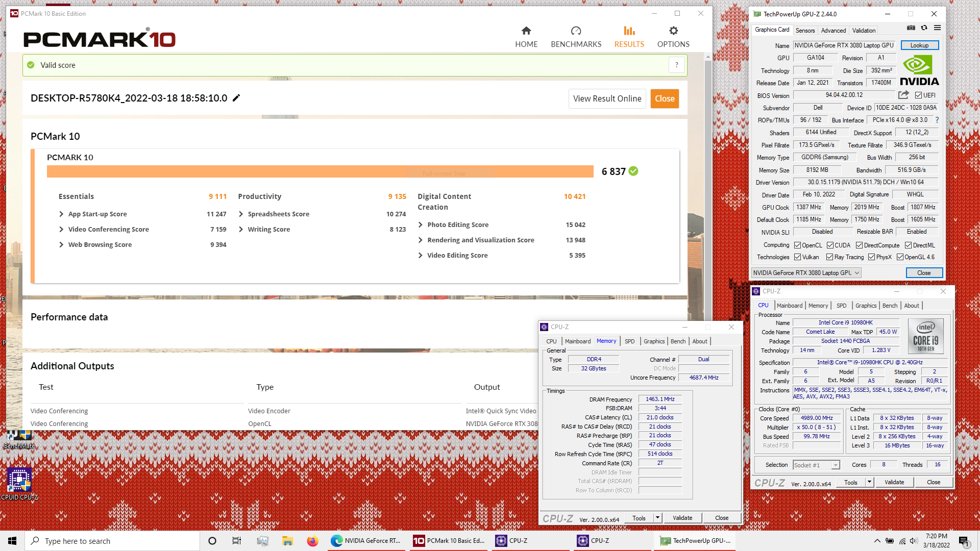Toggle DirectCompute checkbox in GPU-Z
980x551 pixels.
click(859, 245)
